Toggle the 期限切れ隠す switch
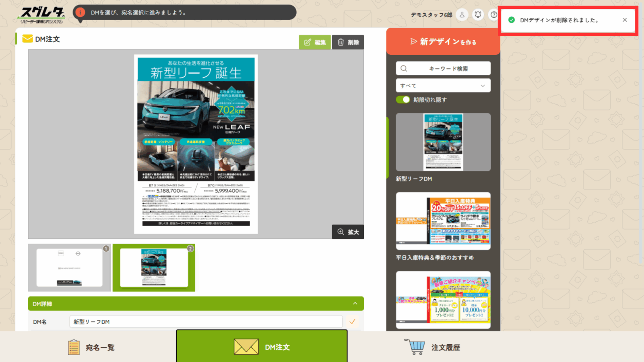 [x=403, y=100]
